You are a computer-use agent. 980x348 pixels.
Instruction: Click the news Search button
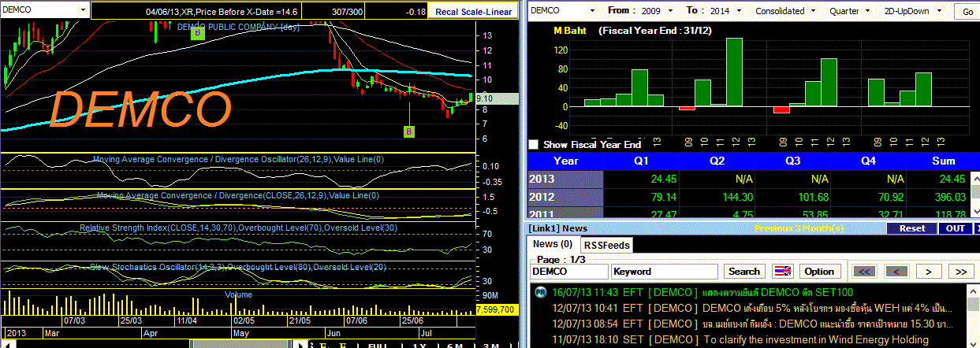(744, 271)
